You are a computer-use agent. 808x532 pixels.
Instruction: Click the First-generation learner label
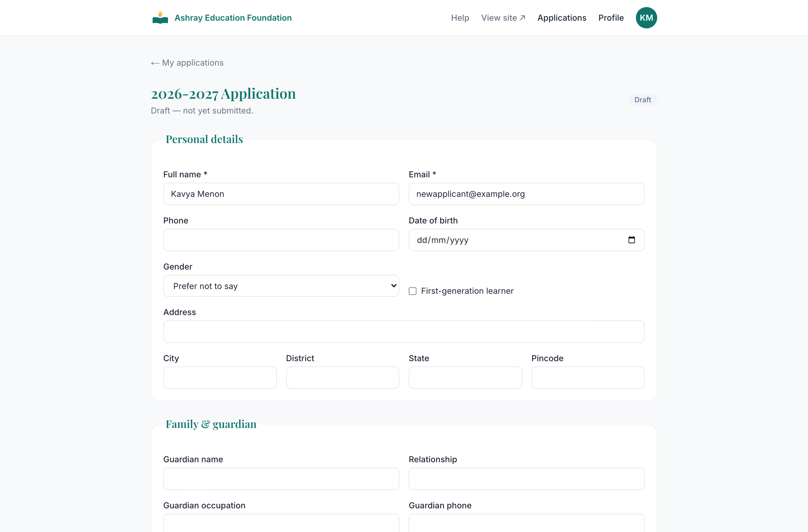pos(467,291)
